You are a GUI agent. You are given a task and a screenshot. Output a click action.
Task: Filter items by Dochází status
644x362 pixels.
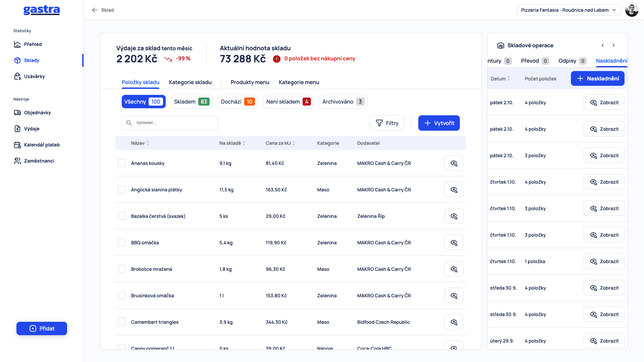click(x=238, y=102)
